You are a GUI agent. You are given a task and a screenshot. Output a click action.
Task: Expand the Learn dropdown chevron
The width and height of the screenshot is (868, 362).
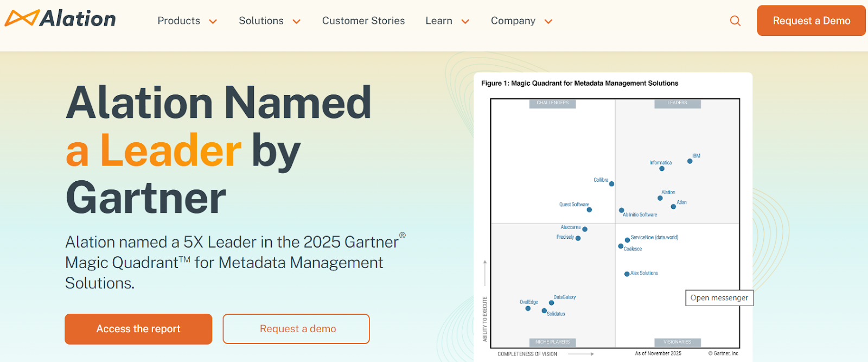(465, 22)
